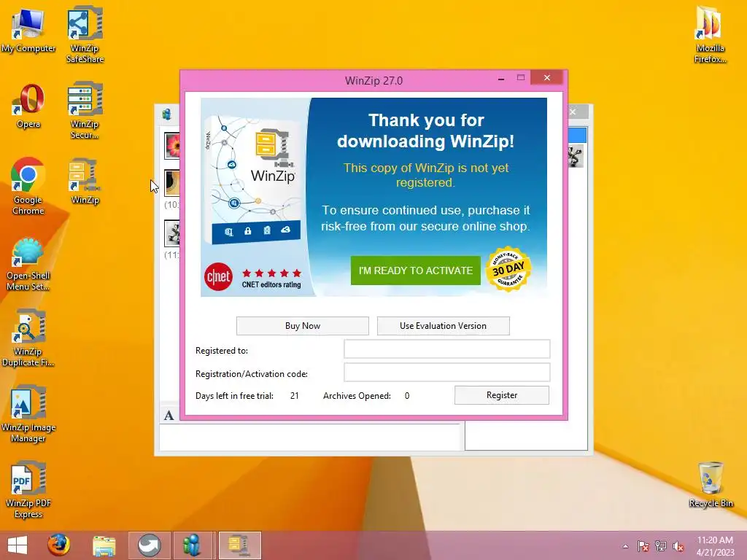Open Firefox from the taskbar
The image size is (747, 560).
pyautogui.click(x=58, y=545)
